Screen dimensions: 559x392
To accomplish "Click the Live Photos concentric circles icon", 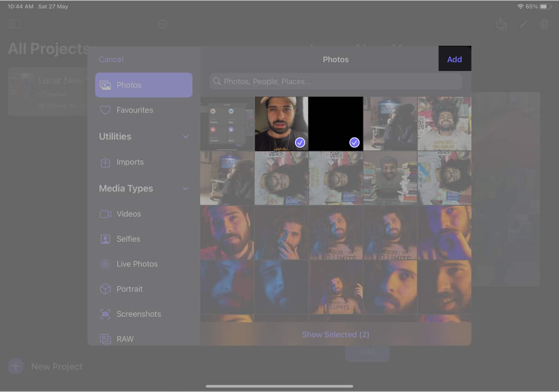I will 105,264.
